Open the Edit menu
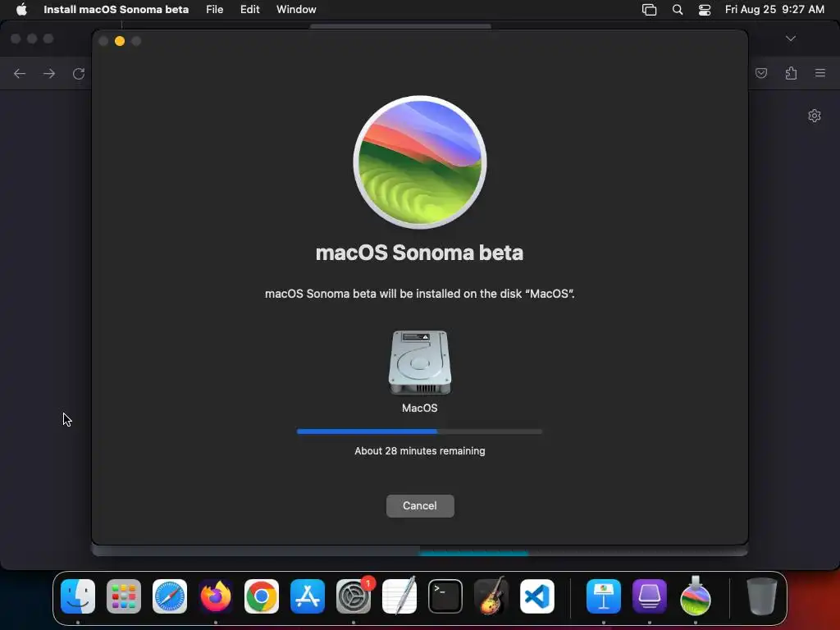 click(x=249, y=9)
